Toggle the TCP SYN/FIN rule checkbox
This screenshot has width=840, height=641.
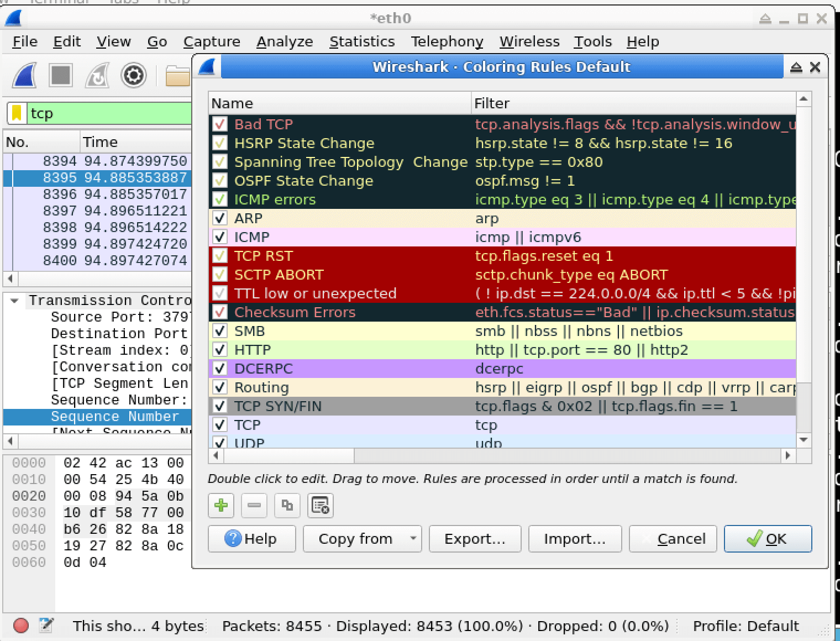pyautogui.click(x=220, y=406)
